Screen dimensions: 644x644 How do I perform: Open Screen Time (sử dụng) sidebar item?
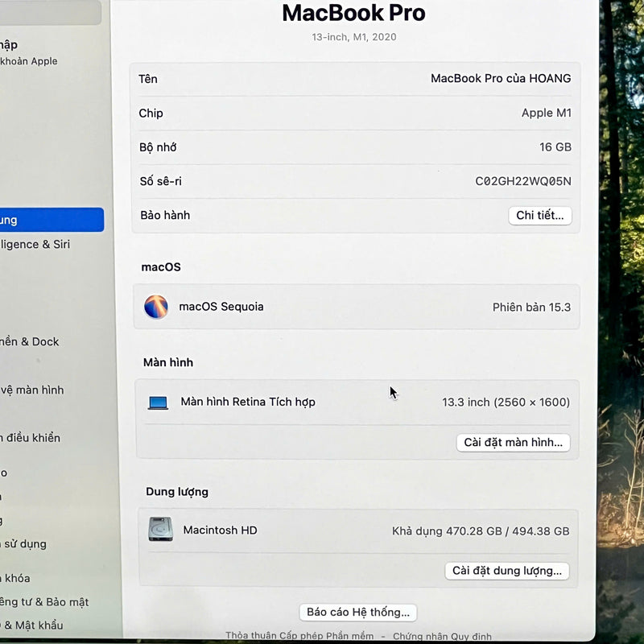[24, 544]
